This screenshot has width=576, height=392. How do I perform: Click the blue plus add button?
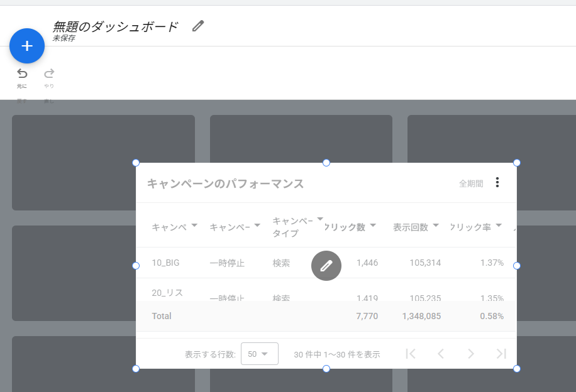click(x=27, y=46)
